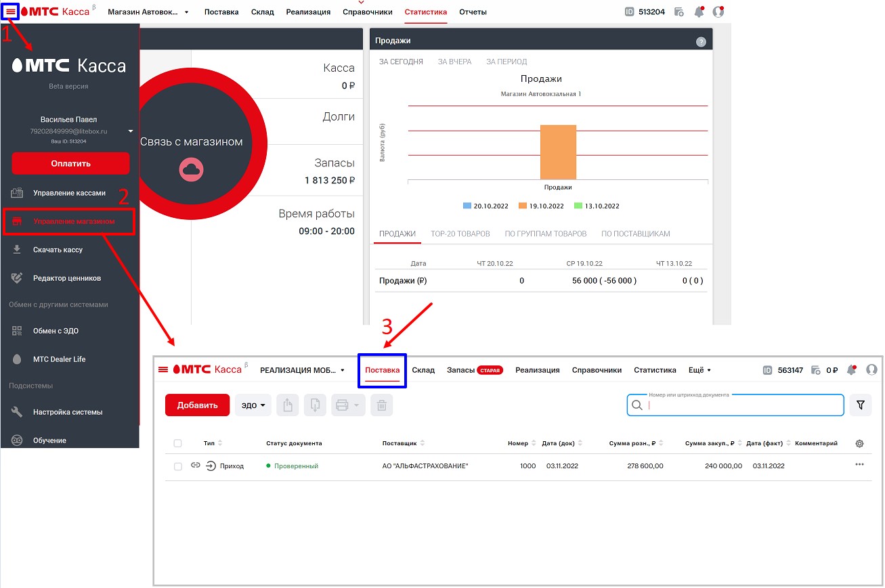
Task: Click balance wallet icon next to 513204
Action: coord(678,12)
